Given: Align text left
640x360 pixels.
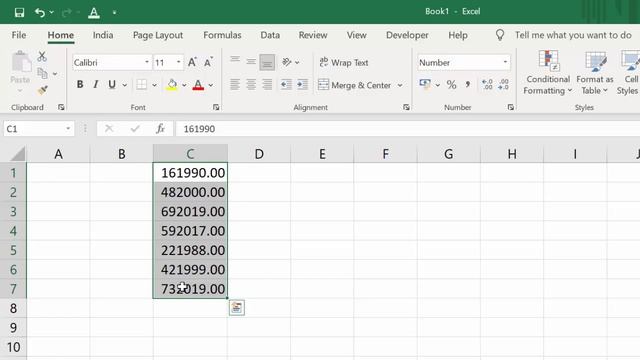Looking at the screenshot, I should tap(235, 84).
